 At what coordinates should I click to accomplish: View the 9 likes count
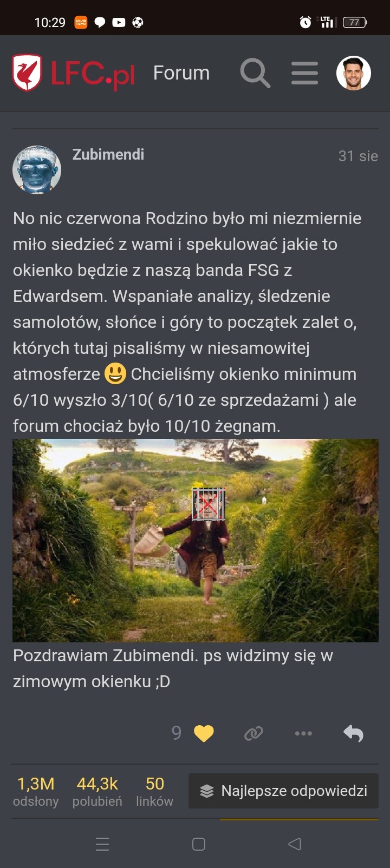point(177,733)
